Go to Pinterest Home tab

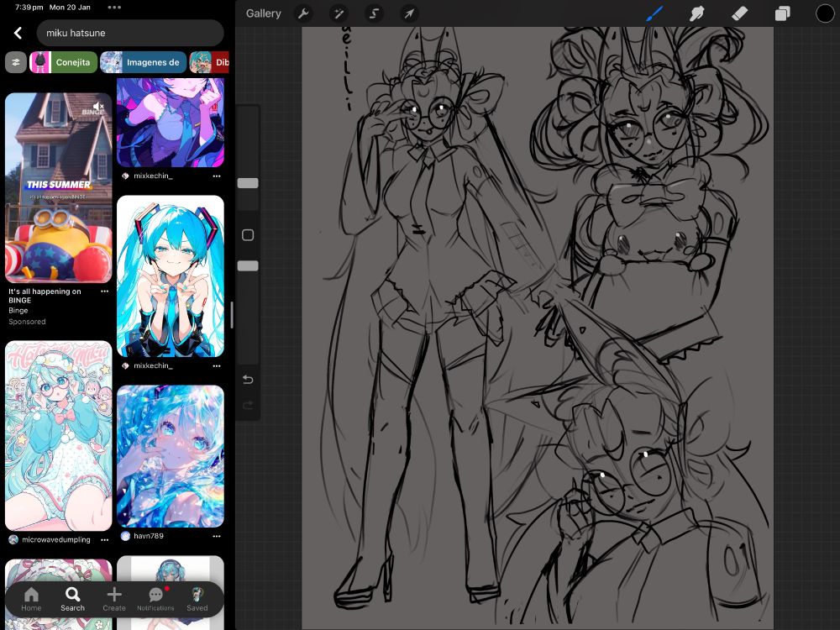pos(31,599)
